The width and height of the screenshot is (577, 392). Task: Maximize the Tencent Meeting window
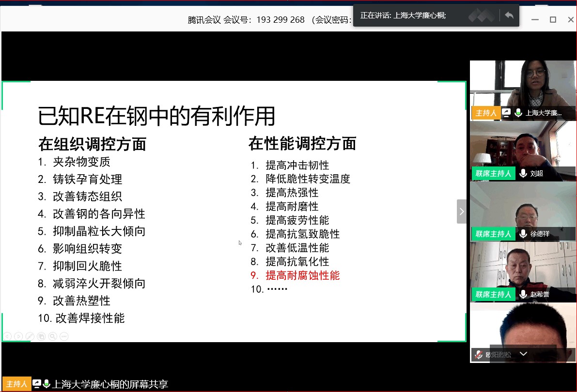[553, 20]
